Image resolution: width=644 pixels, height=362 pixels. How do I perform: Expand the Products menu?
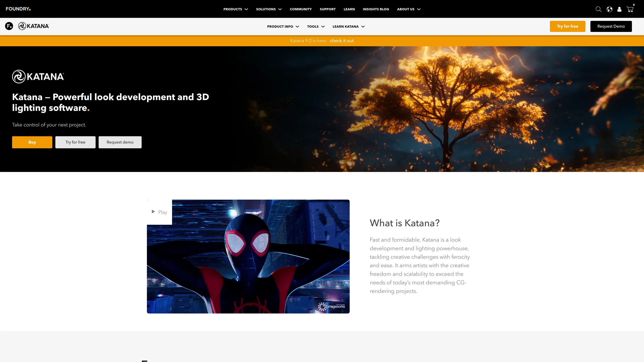[235, 9]
